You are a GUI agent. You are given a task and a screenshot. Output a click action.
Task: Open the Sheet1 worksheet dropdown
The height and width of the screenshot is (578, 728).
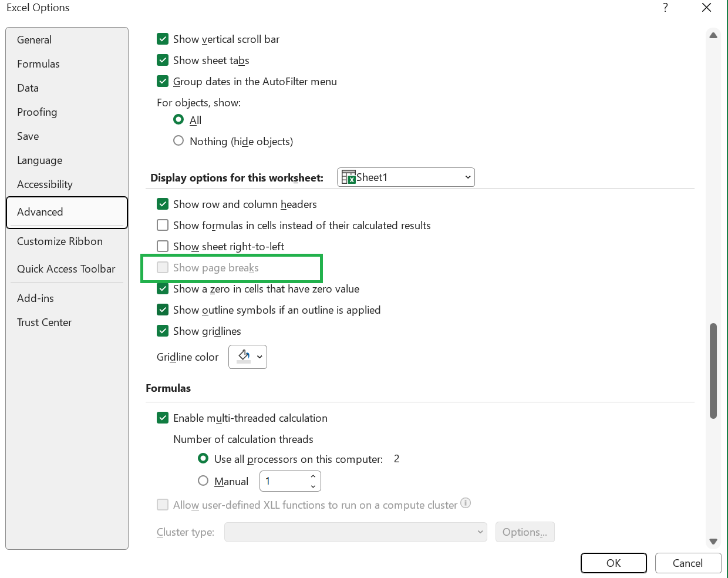[x=406, y=177]
